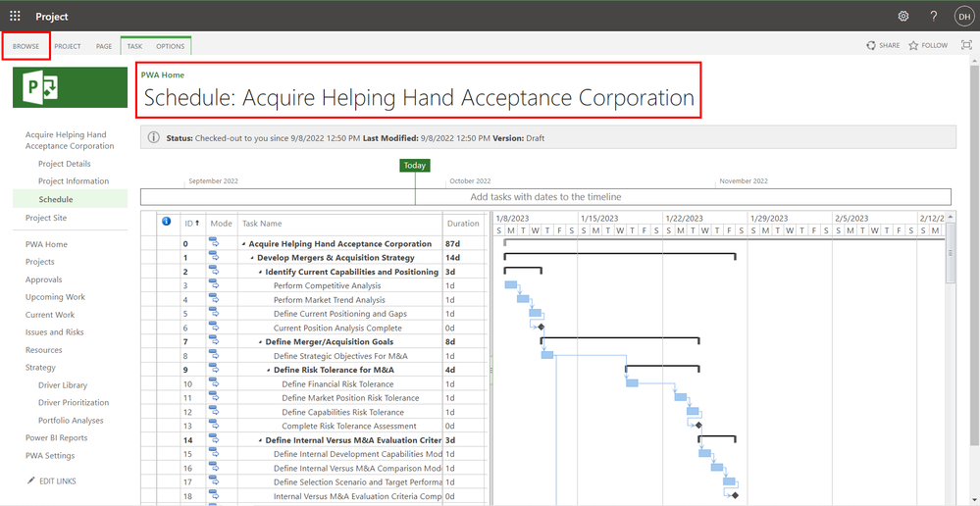The image size is (980, 506).
Task: Toggle focus on content full-screen icon
Action: click(x=966, y=45)
